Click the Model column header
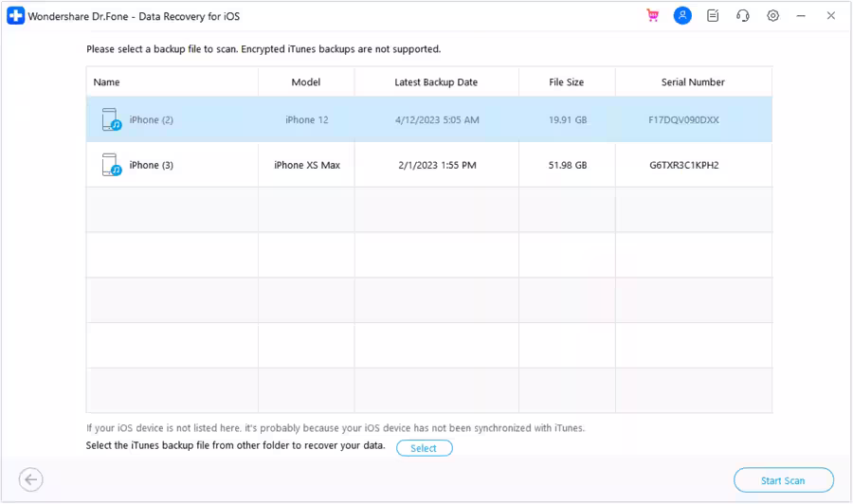The width and height of the screenshot is (853, 504). pyautogui.click(x=305, y=82)
